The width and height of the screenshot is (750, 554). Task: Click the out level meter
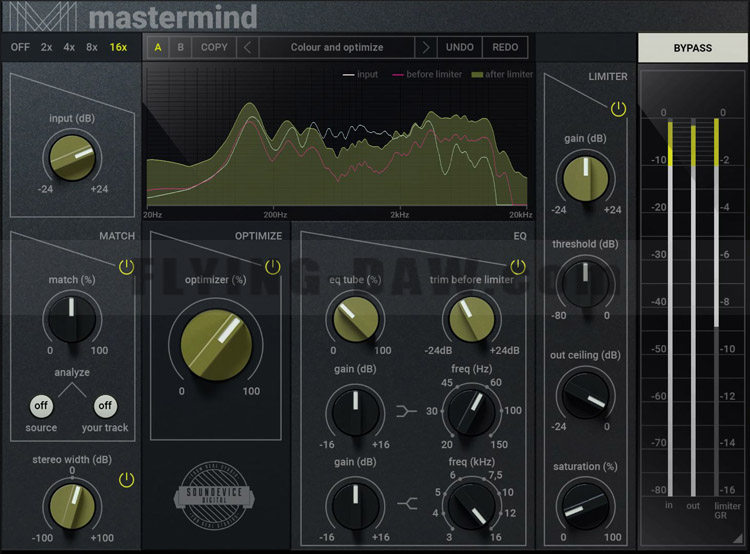(x=693, y=309)
